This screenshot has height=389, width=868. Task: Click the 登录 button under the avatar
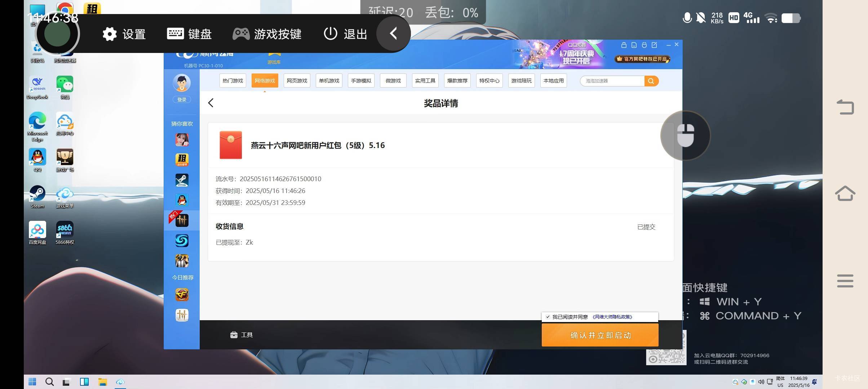pyautogui.click(x=182, y=100)
